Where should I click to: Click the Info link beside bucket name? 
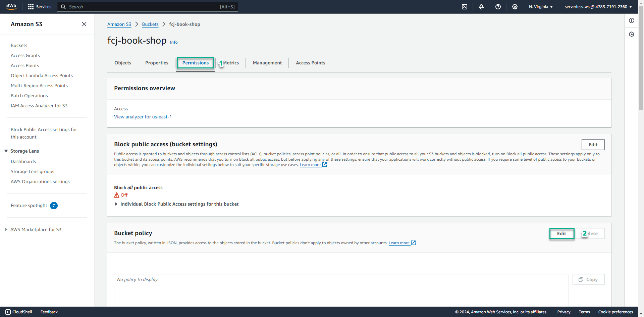coord(174,42)
